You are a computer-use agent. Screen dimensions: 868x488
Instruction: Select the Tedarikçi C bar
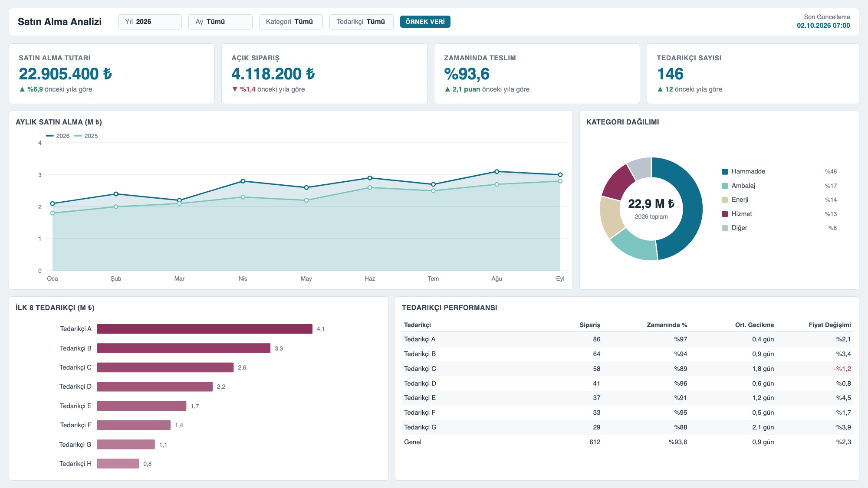(x=165, y=367)
